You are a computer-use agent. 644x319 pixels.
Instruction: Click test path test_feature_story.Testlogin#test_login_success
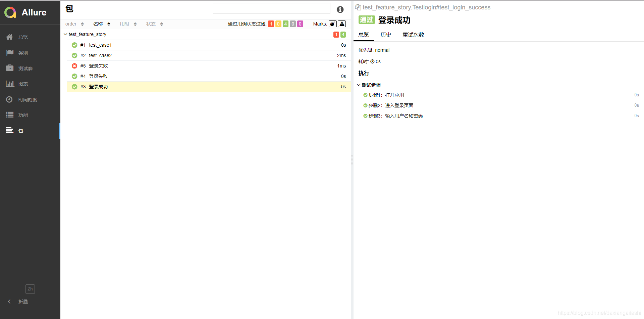point(426,7)
